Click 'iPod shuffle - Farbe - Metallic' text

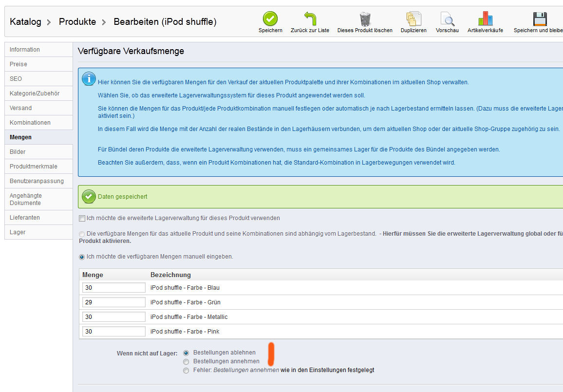189,317
